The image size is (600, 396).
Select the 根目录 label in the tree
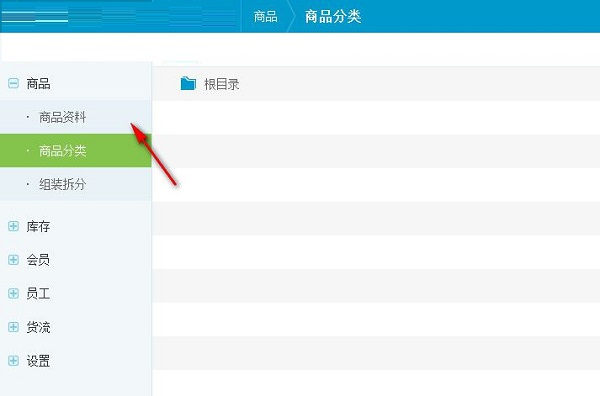coord(222,84)
